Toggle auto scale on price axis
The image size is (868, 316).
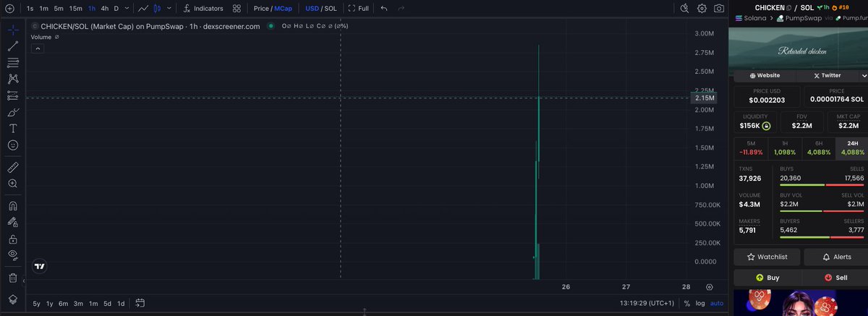[x=716, y=303]
